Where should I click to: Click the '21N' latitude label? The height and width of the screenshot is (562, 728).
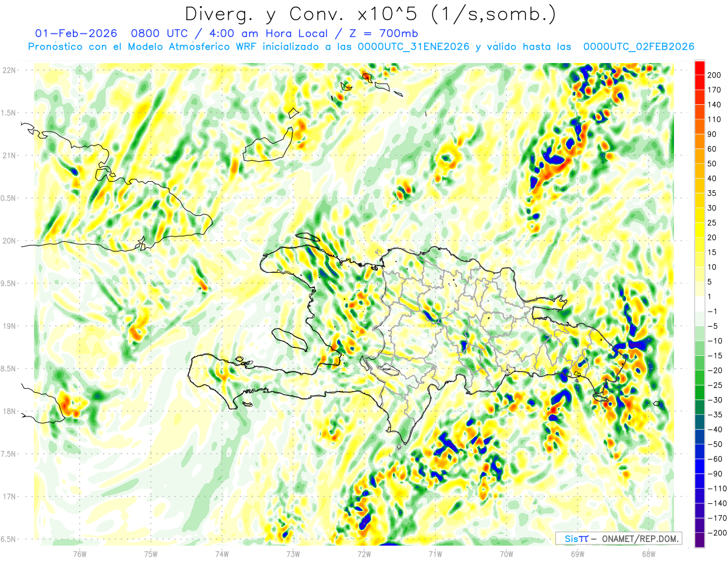click(9, 156)
